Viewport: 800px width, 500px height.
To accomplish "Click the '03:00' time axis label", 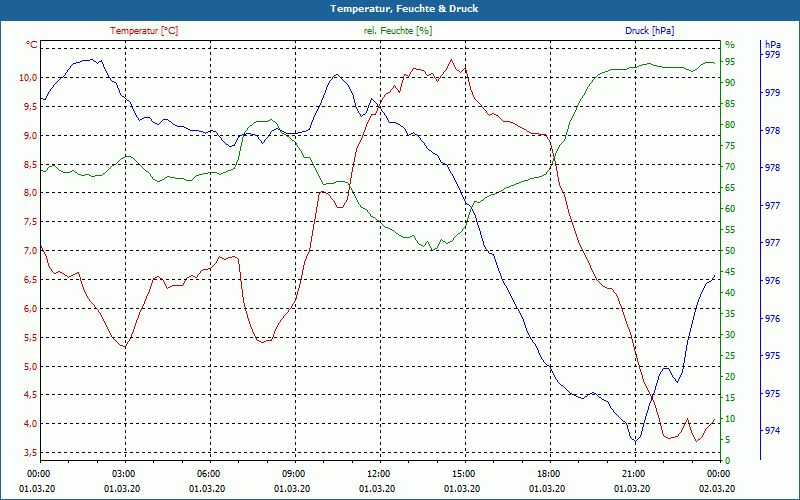I will pyautogui.click(x=122, y=473).
